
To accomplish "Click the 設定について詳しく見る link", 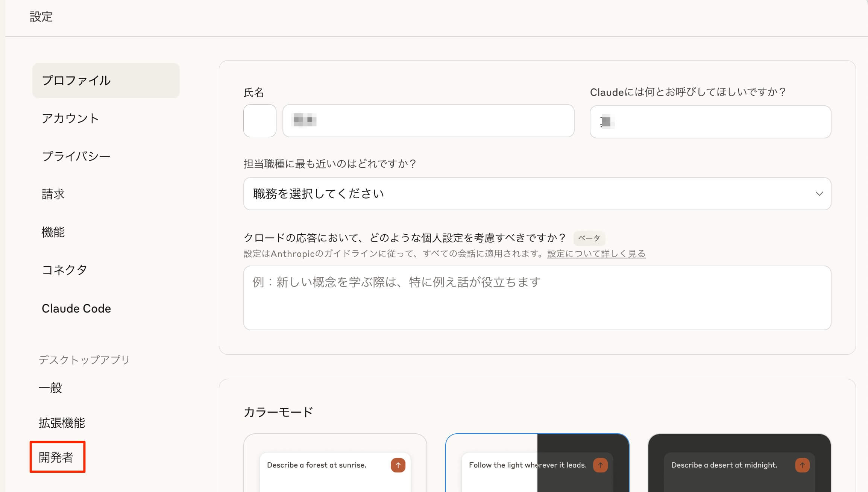I will point(596,254).
